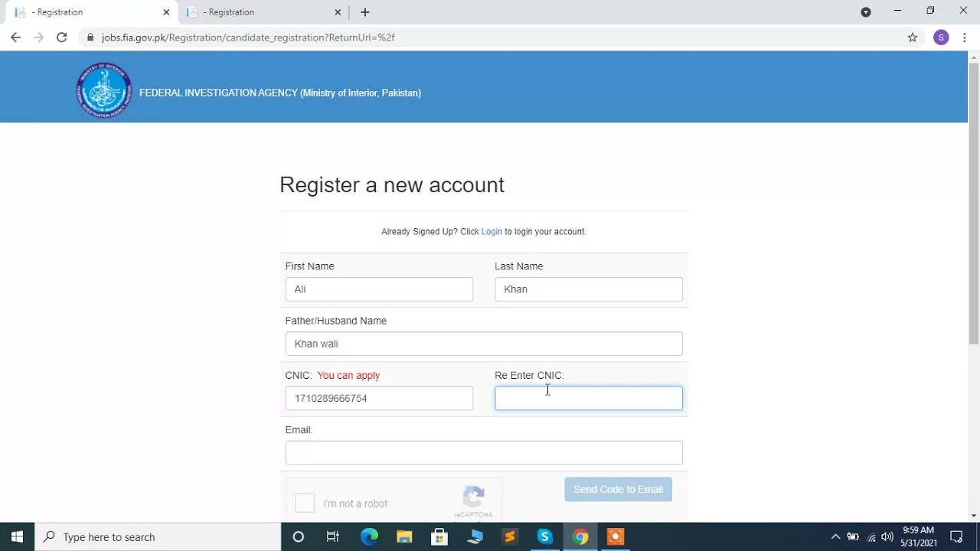Screen dimensions: 980x551
Task: Select the first Registration tab
Action: point(92,12)
